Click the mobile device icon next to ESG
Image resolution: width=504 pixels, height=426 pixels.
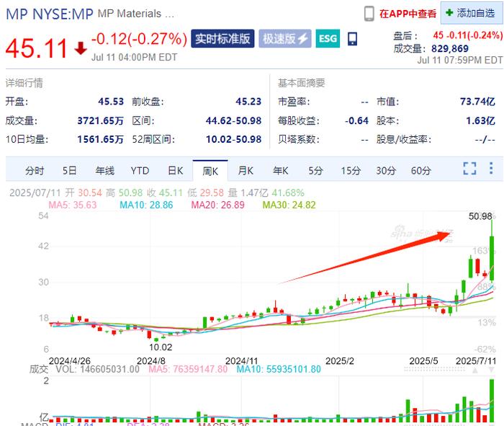(352, 39)
